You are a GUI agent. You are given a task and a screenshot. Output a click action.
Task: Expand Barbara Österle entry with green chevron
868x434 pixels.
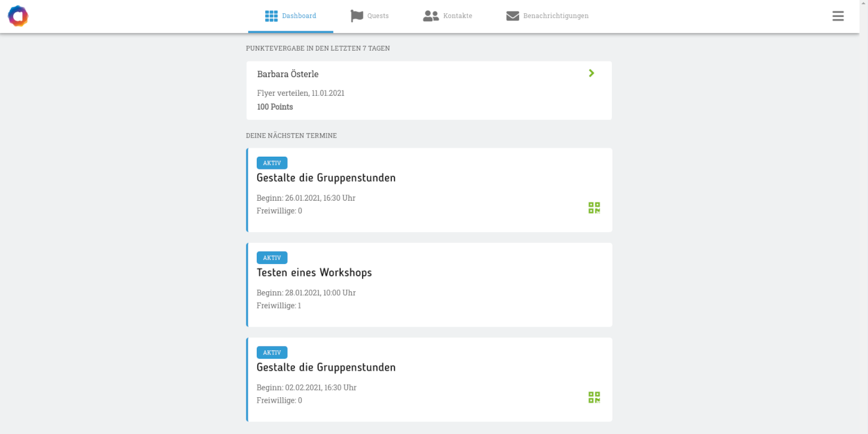(591, 73)
